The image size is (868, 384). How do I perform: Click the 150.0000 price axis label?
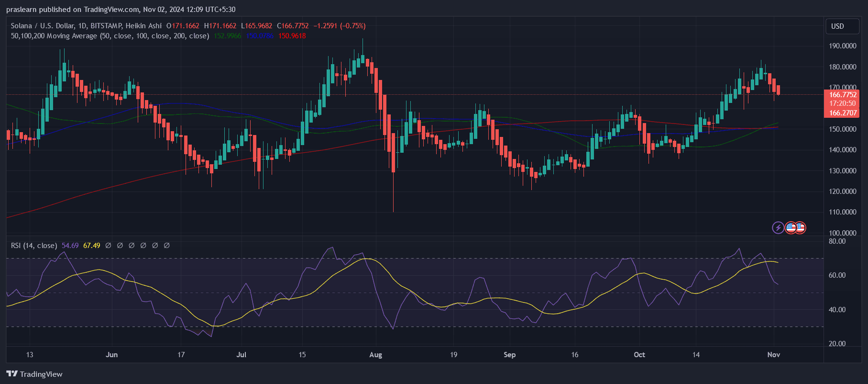point(843,129)
